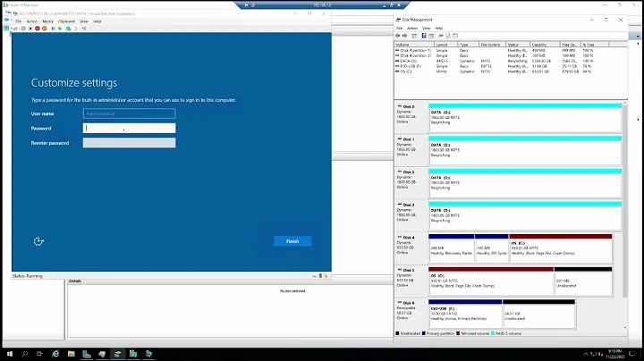Open Media menu in Virtual Machine Connection
Image resolution: width=644 pixels, height=361 pixels.
(47, 21)
